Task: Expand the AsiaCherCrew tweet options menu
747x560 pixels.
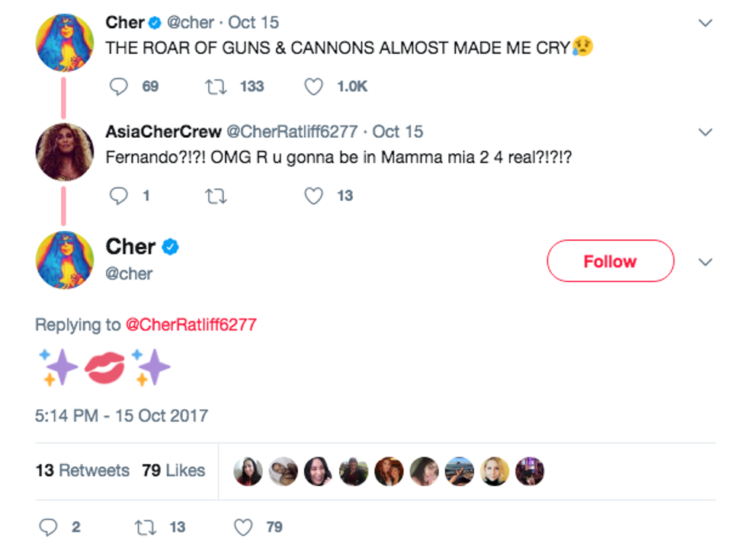Action: coord(706,133)
